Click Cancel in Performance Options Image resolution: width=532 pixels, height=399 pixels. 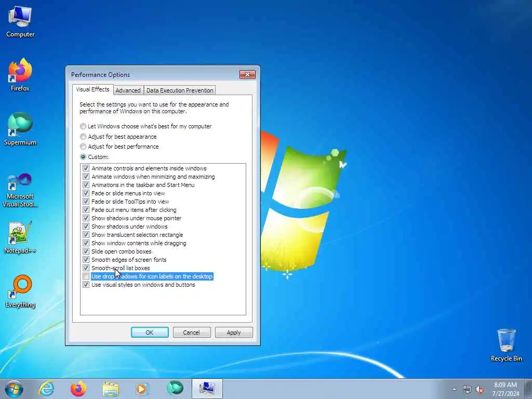coord(192,332)
